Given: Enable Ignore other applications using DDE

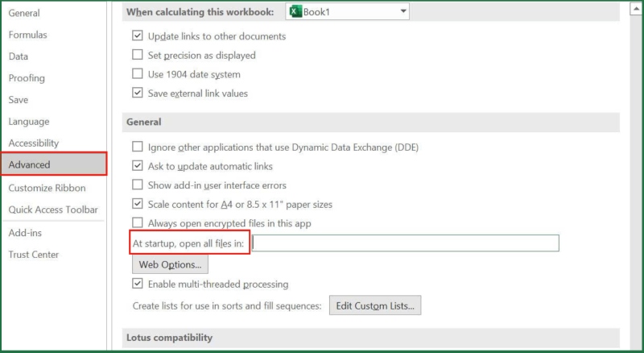Looking at the screenshot, I should 138,147.
